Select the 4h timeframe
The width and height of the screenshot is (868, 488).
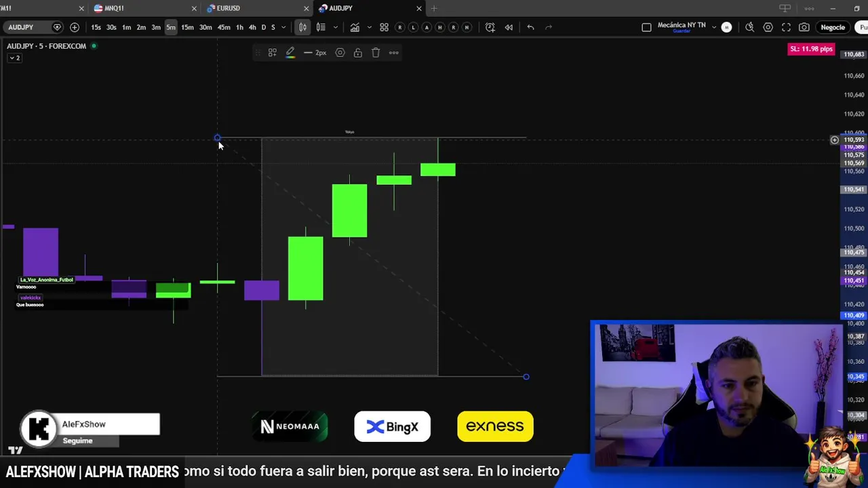(x=252, y=27)
